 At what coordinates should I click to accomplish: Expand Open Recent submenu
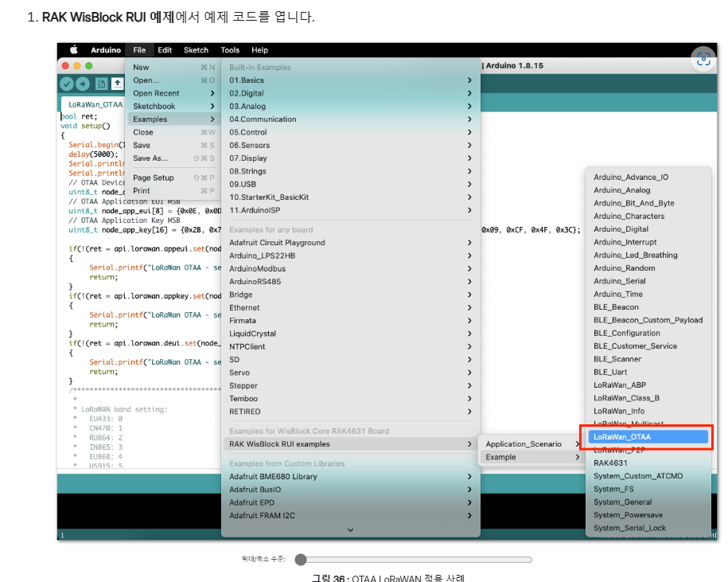coord(173,93)
